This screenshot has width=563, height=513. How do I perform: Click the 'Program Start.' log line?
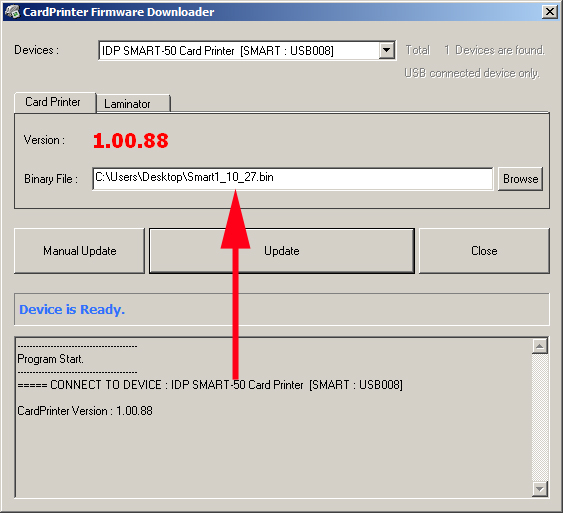tap(50, 359)
